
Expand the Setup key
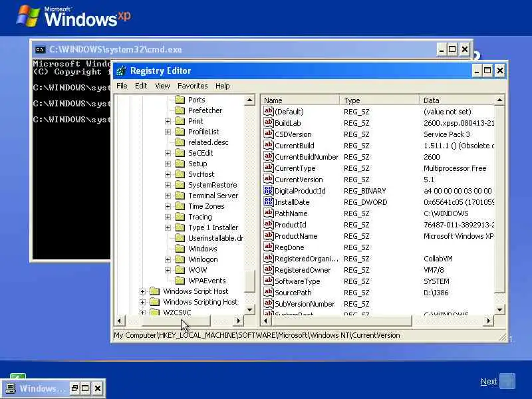point(168,164)
